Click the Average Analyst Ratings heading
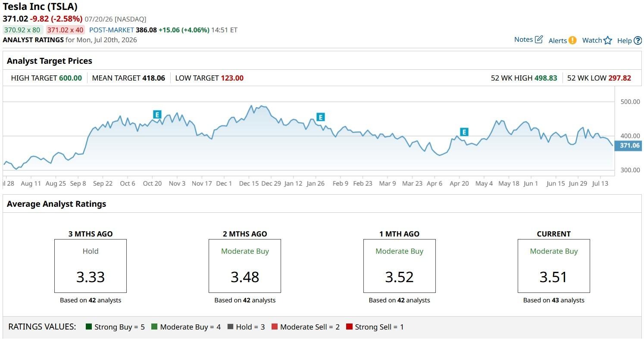The width and height of the screenshot is (644, 339). point(56,204)
